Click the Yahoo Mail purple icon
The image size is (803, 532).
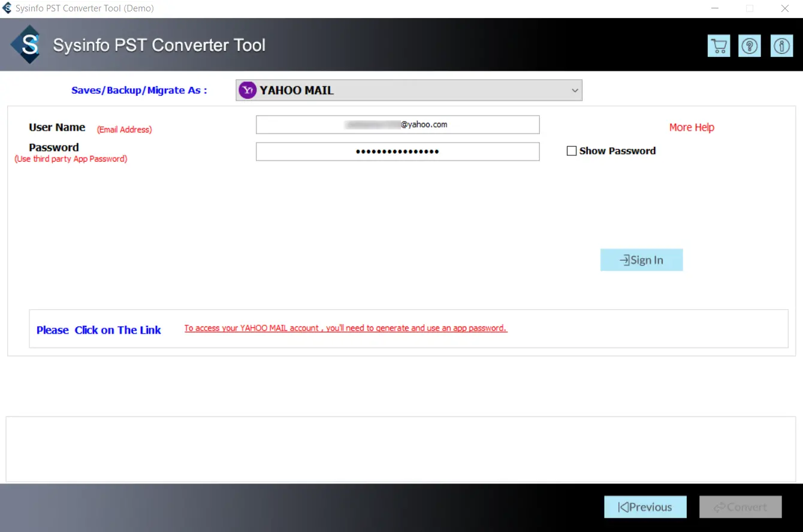pos(247,90)
